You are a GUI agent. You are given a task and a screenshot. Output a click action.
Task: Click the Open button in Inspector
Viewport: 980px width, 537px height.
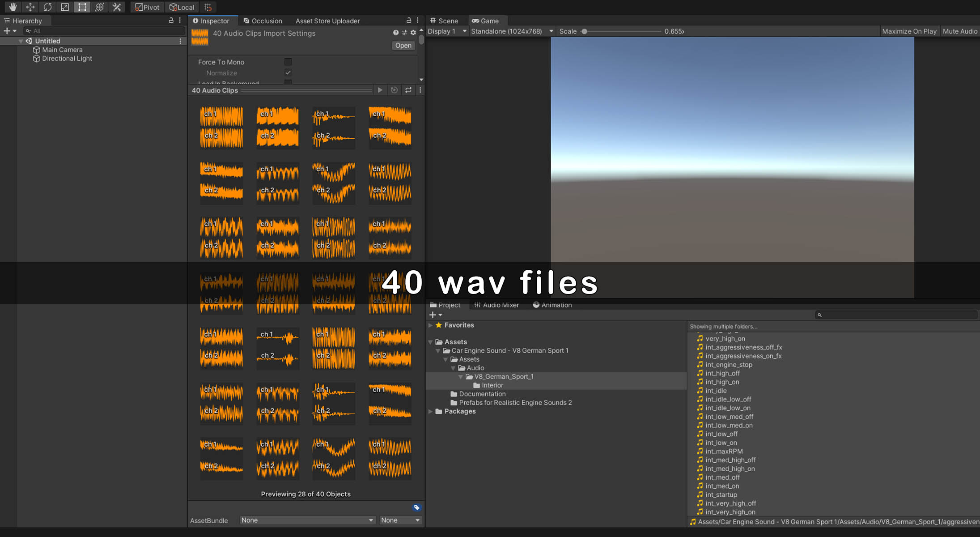point(403,46)
